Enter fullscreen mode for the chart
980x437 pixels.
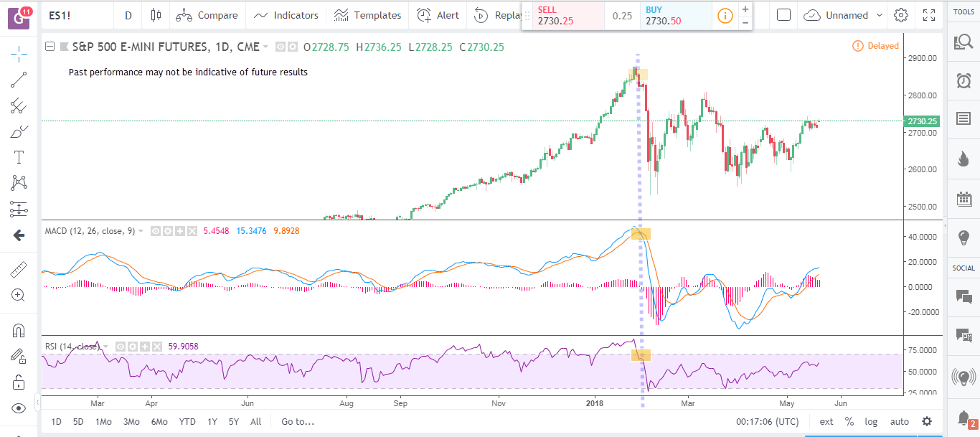click(929, 15)
